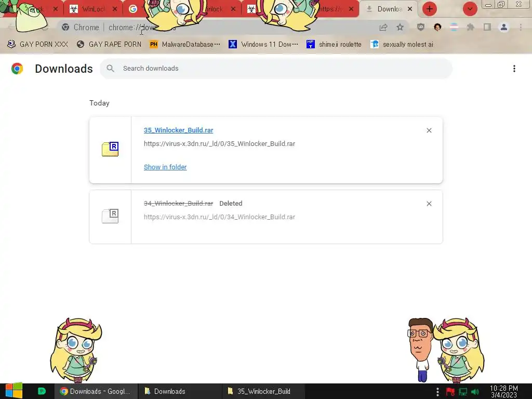This screenshot has width=532, height=399.
Task: Remove 35_Winlocker_Build.rar from the downloads list
Action: click(429, 130)
